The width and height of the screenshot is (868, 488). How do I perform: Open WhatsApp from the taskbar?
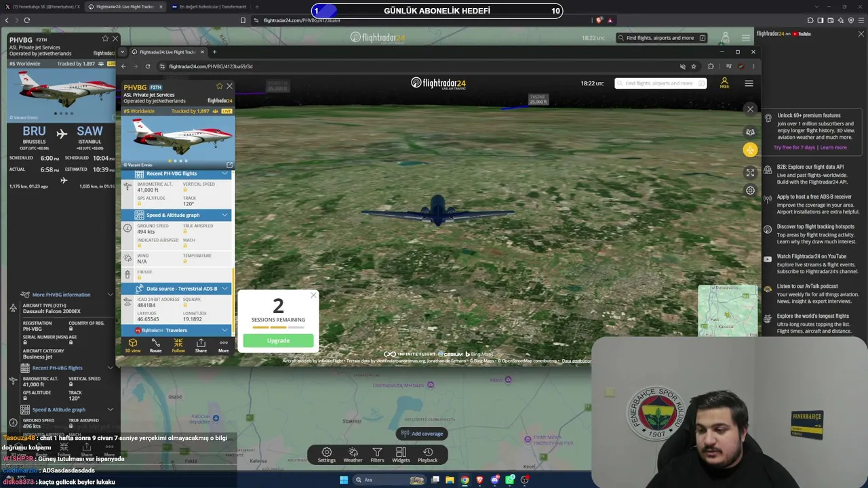[x=510, y=480]
